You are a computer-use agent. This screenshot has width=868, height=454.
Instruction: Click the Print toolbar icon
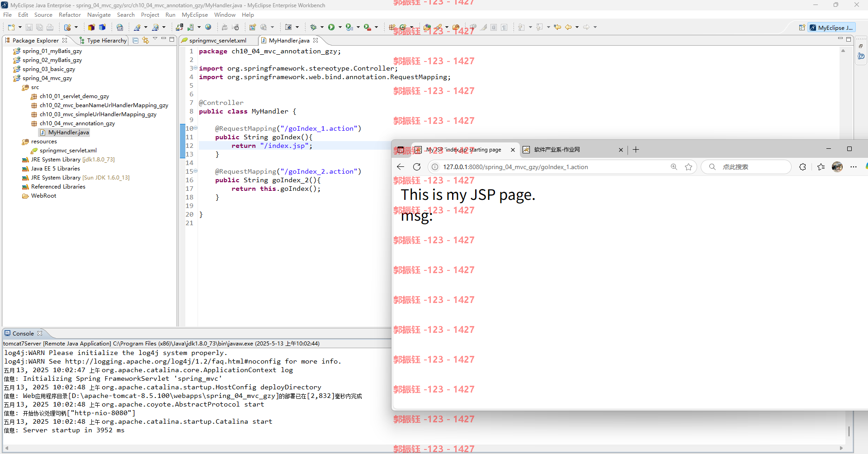pos(50,27)
